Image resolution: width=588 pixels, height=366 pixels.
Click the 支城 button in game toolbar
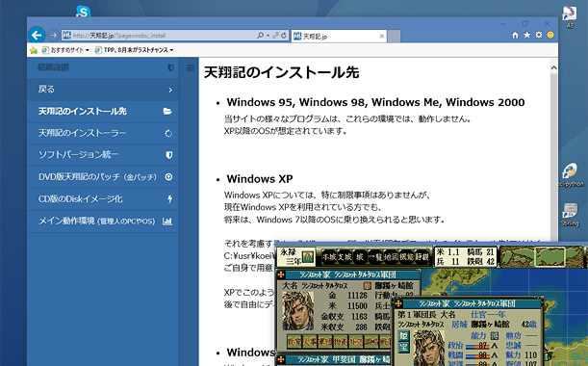point(344,257)
